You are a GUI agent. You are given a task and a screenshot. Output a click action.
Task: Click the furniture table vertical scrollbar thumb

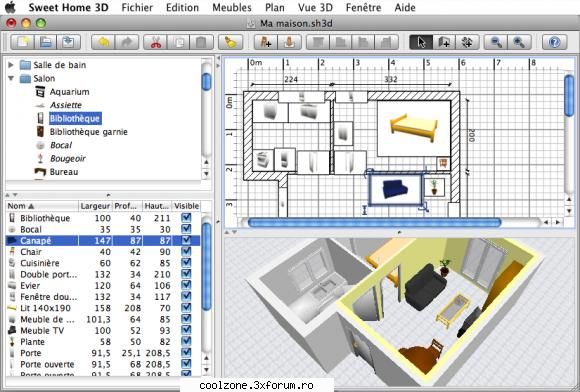pos(207,266)
